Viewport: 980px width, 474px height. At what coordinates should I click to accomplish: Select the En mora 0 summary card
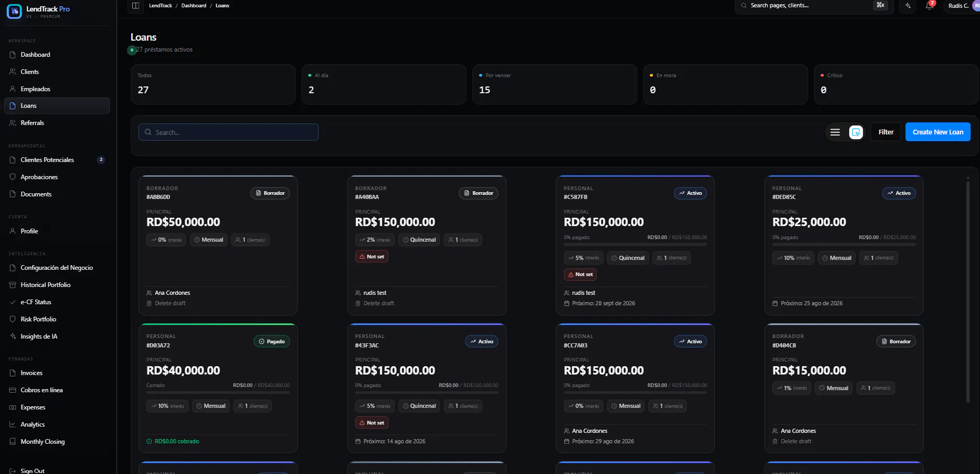pos(725,84)
